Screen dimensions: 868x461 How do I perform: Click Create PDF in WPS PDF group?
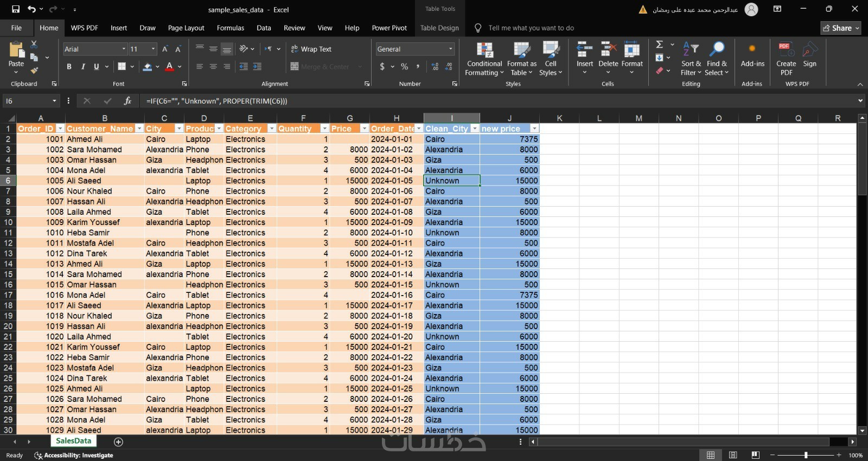tap(786, 59)
